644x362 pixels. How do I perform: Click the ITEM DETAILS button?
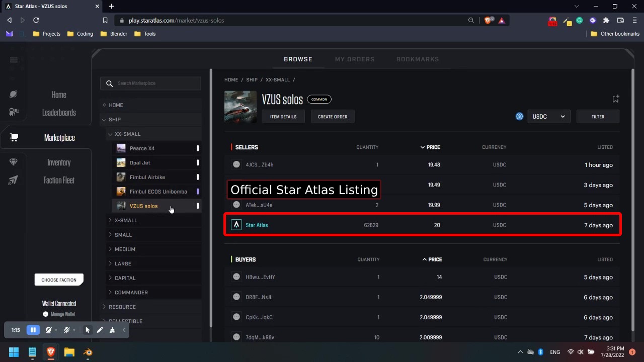pyautogui.click(x=283, y=117)
